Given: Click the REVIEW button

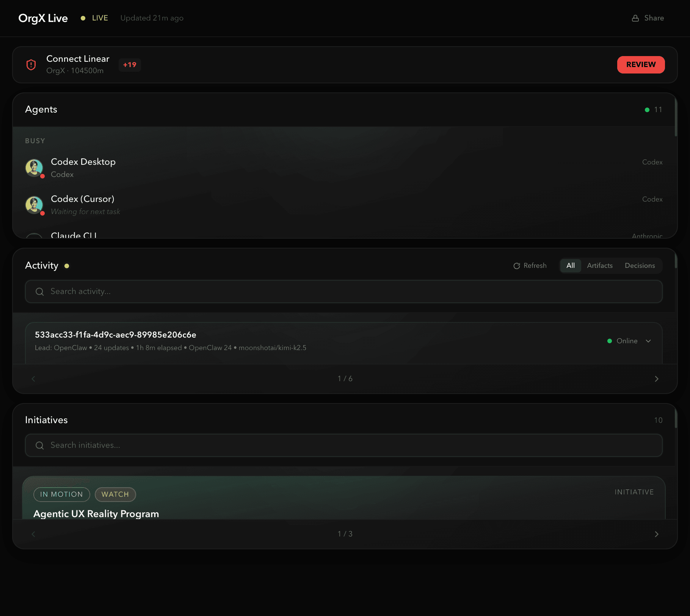Looking at the screenshot, I should (641, 64).
